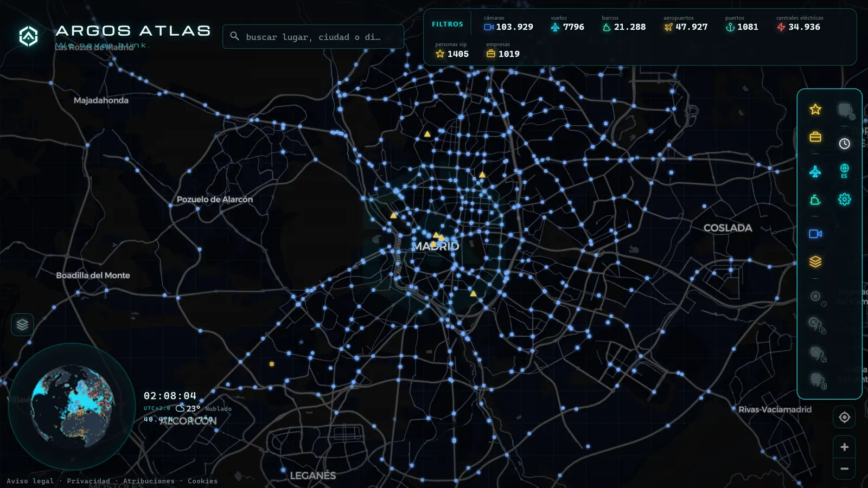
Task: Focus the place search field
Action: click(x=313, y=37)
